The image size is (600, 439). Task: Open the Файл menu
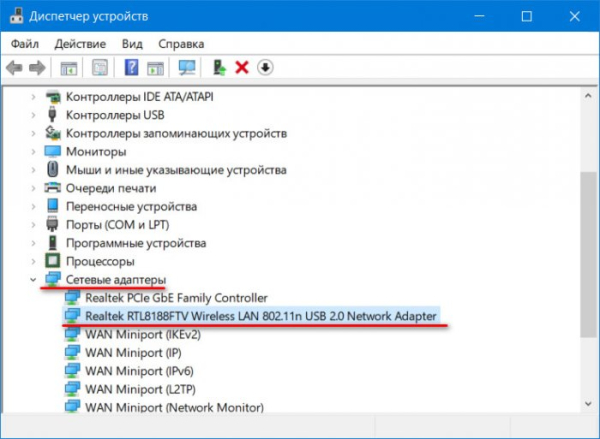26,44
